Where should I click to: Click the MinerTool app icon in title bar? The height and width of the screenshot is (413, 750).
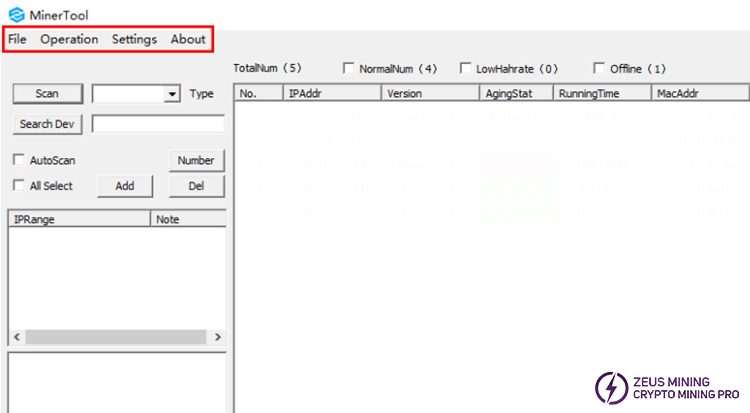[15, 14]
